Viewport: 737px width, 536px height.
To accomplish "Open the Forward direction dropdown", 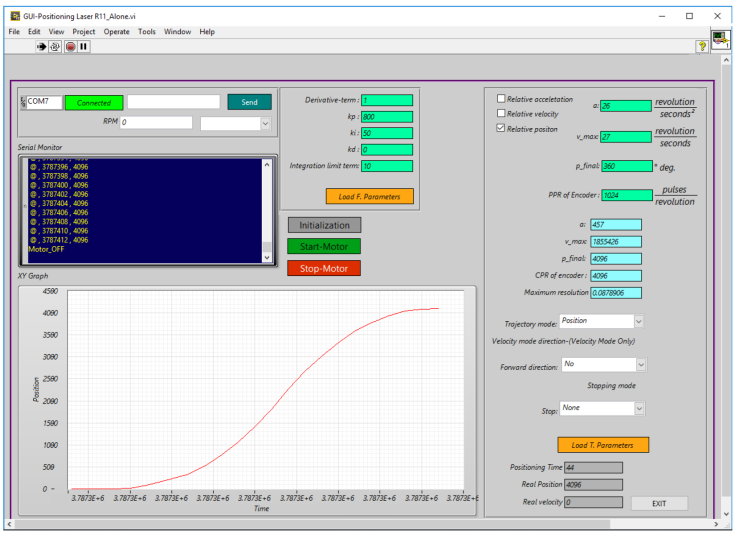I will pyautogui.click(x=641, y=366).
